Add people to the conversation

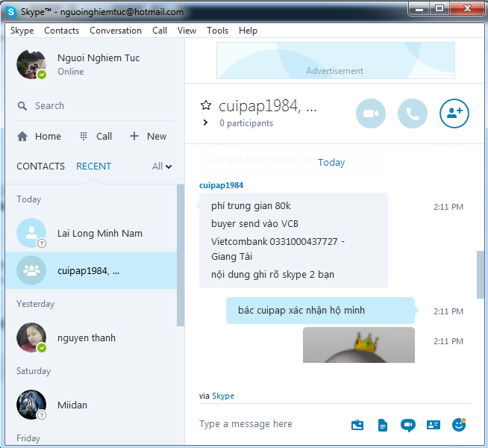[x=454, y=113]
